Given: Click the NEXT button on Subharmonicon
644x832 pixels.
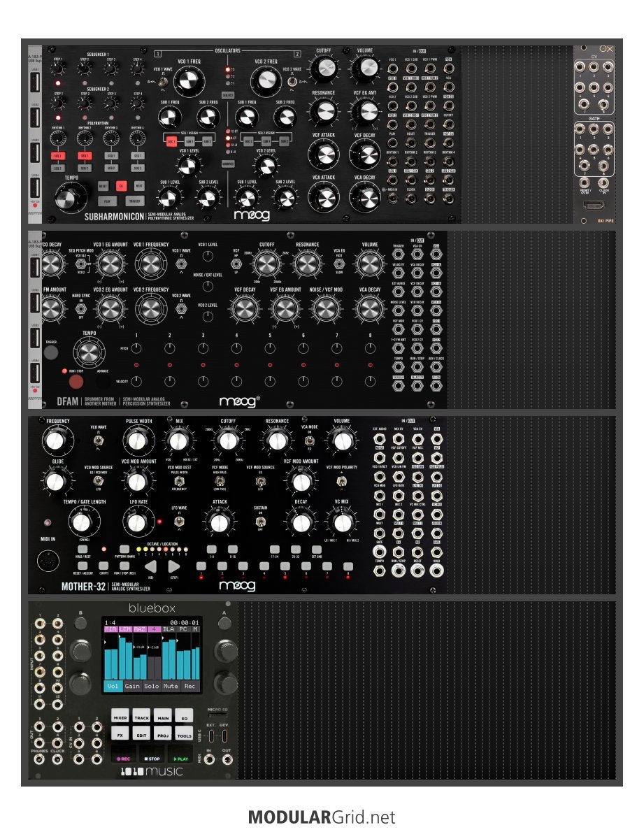Looking at the screenshot, I should [139, 186].
